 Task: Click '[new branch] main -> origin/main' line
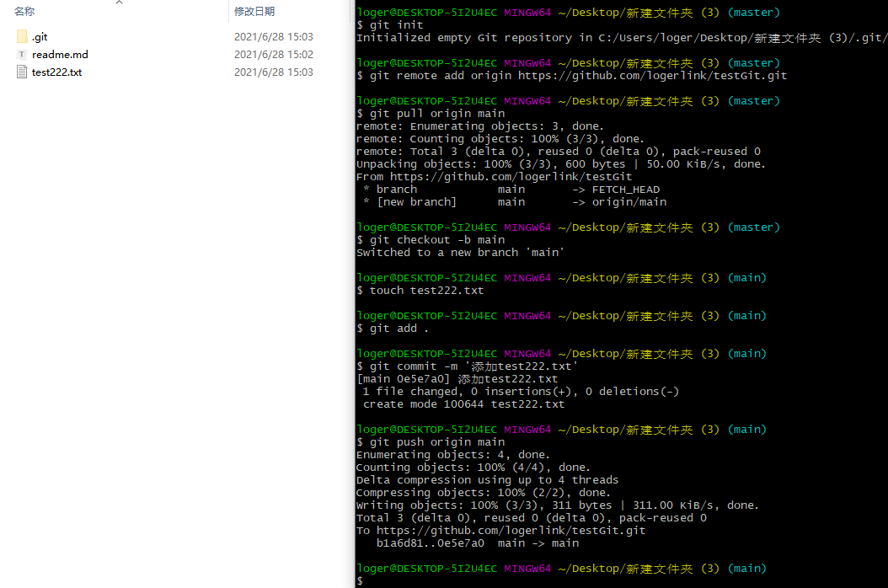pyautogui.click(x=515, y=202)
